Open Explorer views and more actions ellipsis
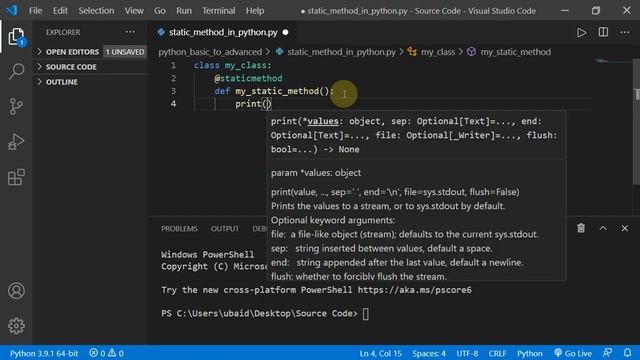 130,32
